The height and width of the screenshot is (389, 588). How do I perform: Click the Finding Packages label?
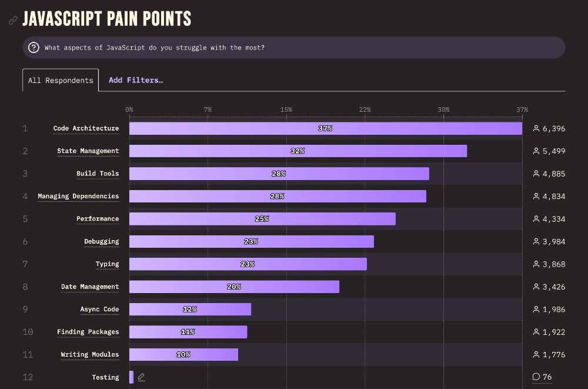coord(88,332)
